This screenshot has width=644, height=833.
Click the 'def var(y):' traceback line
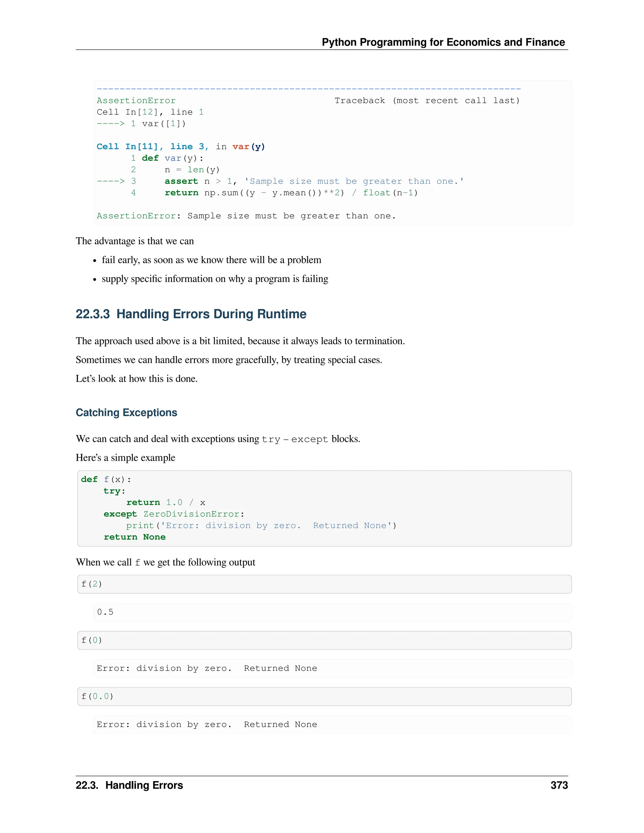pos(168,158)
